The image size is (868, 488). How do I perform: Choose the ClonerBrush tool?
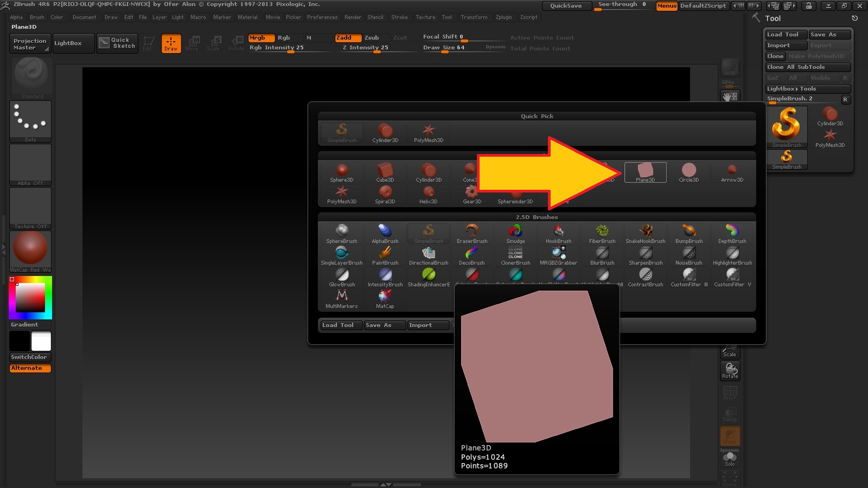515,255
